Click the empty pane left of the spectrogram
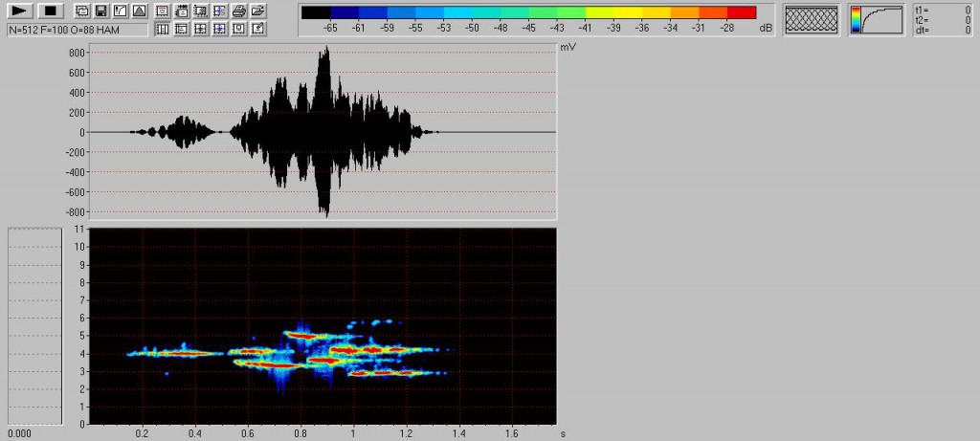This screenshot has height=441, width=980. tap(38, 325)
